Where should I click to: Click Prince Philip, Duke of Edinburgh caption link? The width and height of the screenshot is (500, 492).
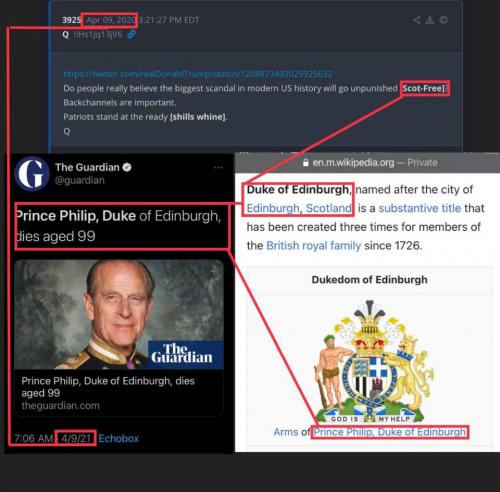click(x=390, y=432)
